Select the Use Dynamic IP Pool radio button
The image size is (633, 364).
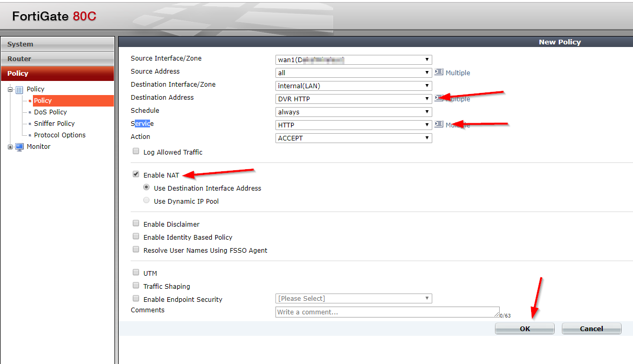click(x=146, y=200)
